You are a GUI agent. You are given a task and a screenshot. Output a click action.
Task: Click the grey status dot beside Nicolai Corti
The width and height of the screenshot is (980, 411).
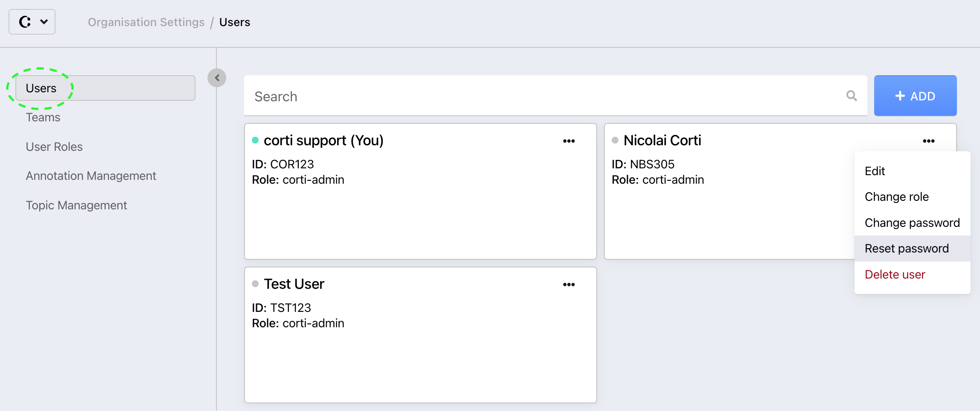click(615, 140)
